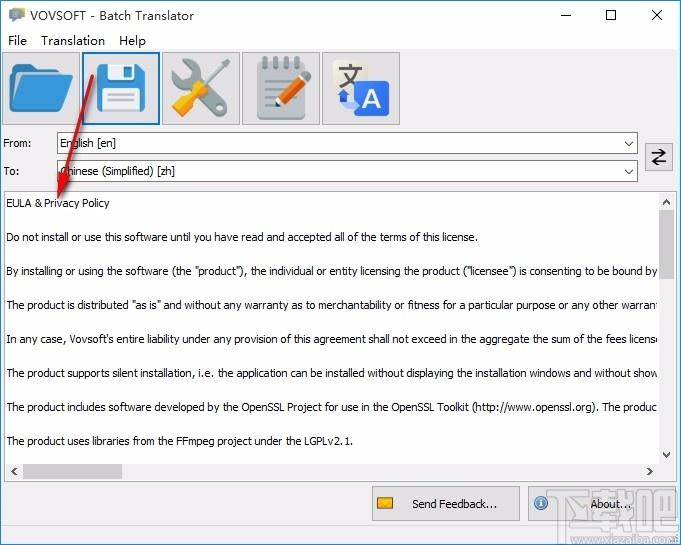
Task: Expand the To language dropdown
Action: click(628, 171)
